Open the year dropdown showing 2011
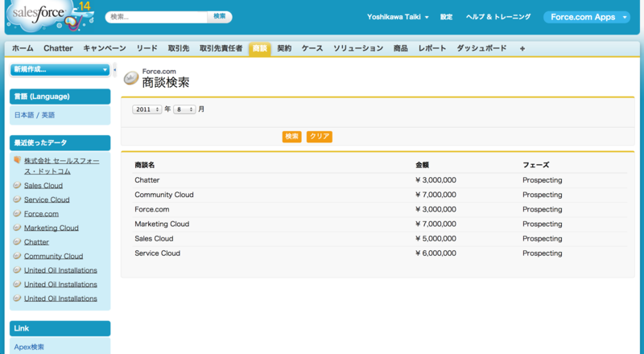This screenshot has width=644, height=354. click(147, 109)
